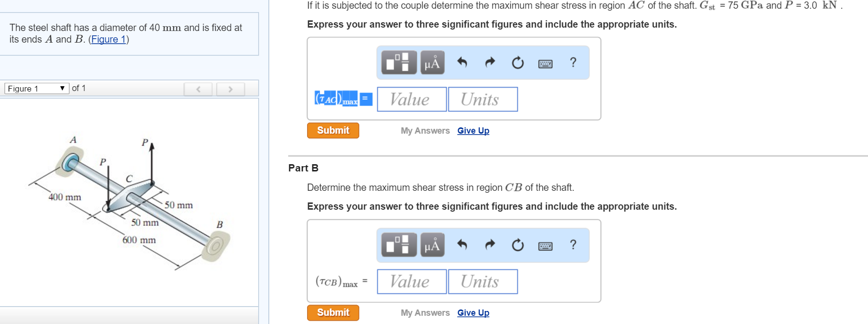Open the Figure 1 dropdown selector
Screen dimensions: 868x324
click(37, 88)
